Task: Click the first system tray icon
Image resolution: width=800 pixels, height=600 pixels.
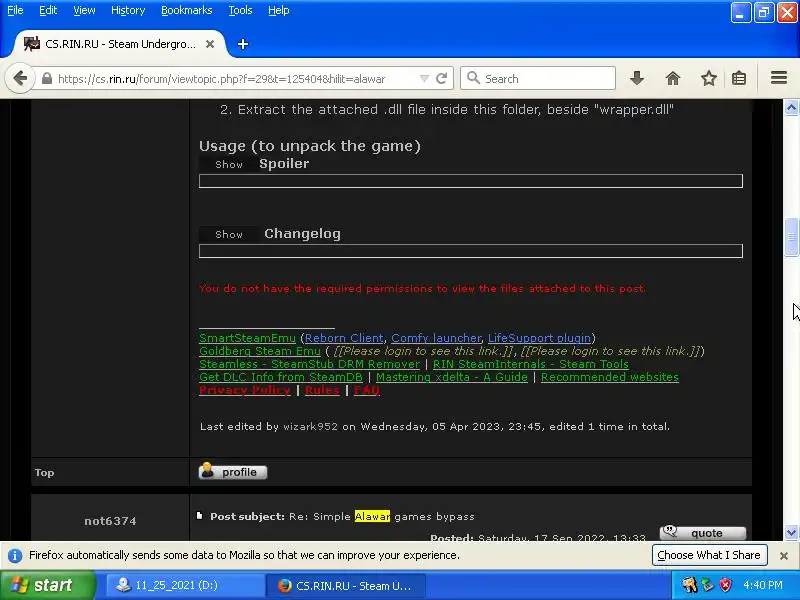Action: [690, 585]
